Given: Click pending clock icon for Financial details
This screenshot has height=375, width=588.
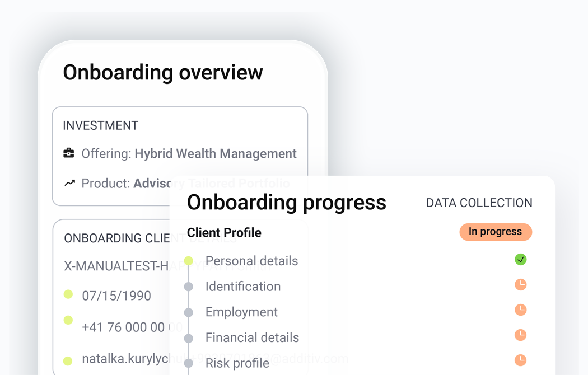Looking at the screenshot, I should coord(520,335).
